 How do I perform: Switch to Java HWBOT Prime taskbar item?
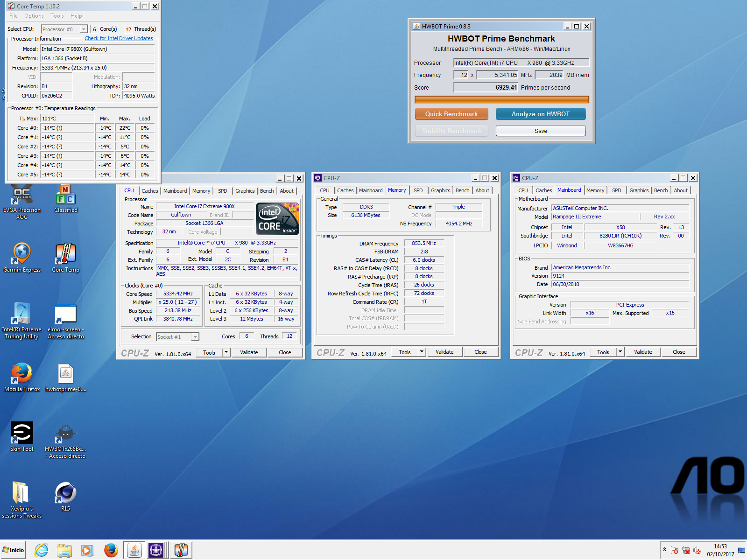[134, 551]
